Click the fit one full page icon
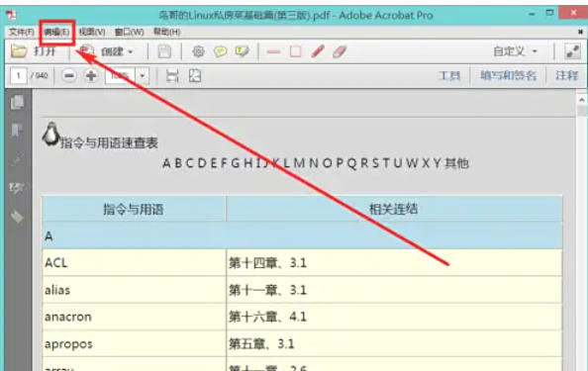Screen dimensions: 588x371 [x=195, y=76]
